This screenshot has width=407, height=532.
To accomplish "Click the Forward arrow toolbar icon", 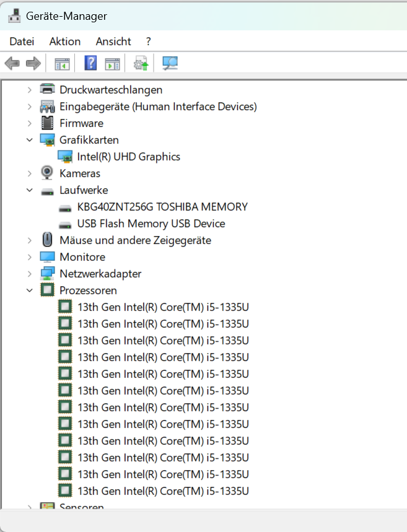I will (x=33, y=63).
